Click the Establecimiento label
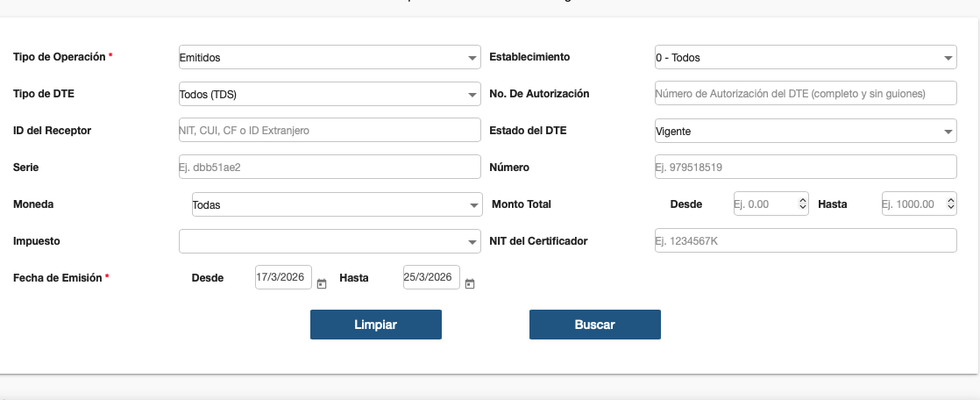The height and width of the screenshot is (400, 980). point(529,57)
